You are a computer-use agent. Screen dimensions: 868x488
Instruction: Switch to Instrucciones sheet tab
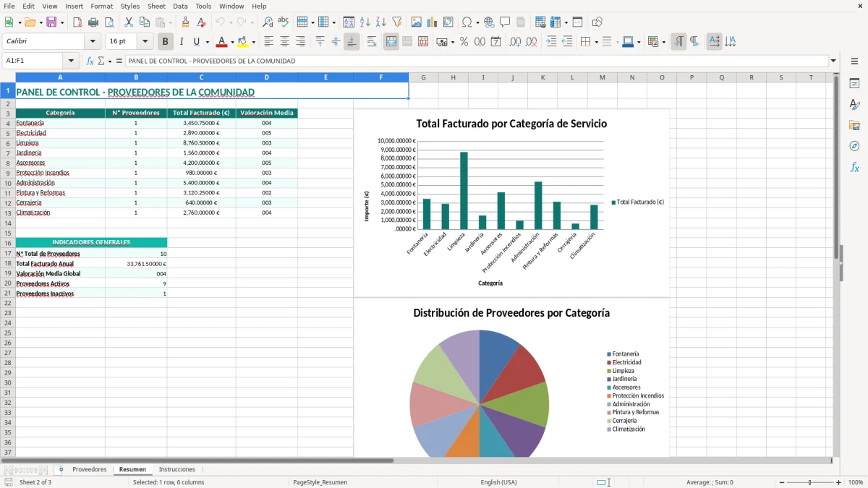[176, 469]
